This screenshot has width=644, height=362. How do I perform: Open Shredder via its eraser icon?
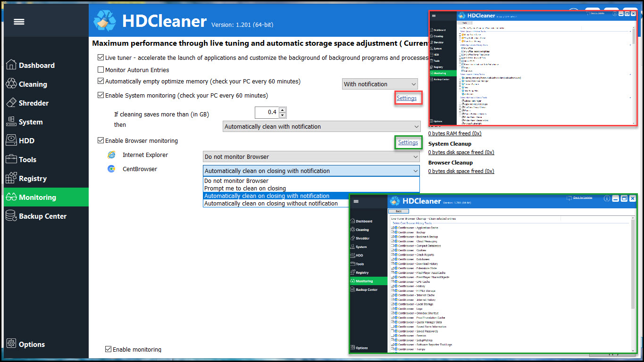[11, 103]
